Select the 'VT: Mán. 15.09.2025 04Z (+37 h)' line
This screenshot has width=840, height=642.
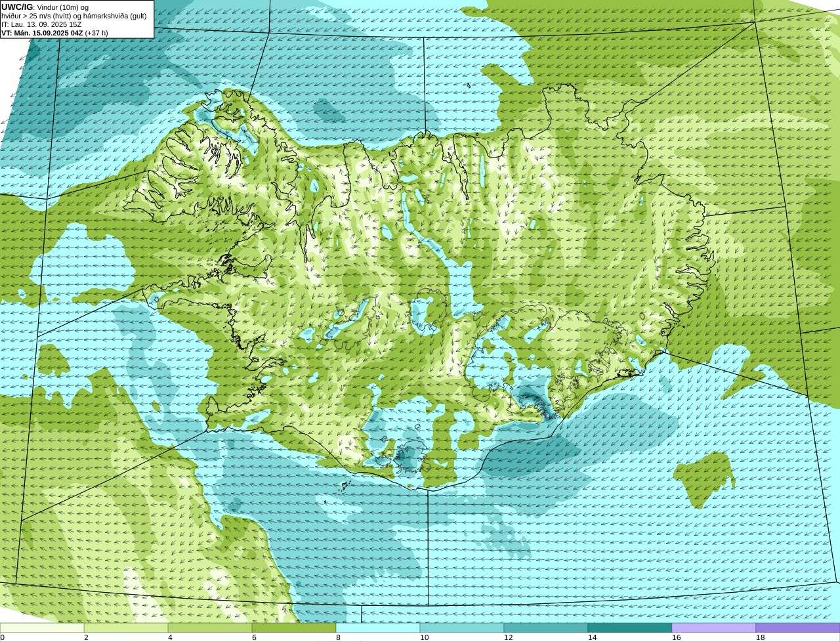click(x=54, y=33)
